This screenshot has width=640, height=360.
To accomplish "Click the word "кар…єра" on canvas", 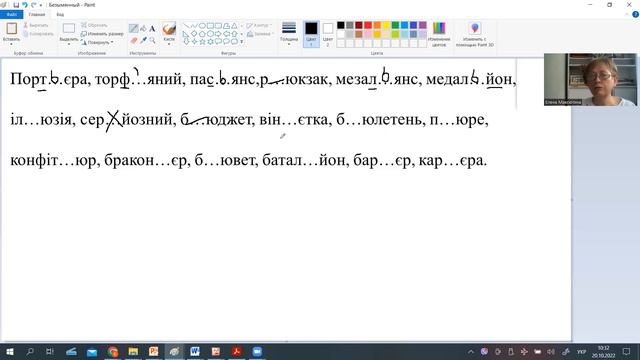I will click(451, 160).
